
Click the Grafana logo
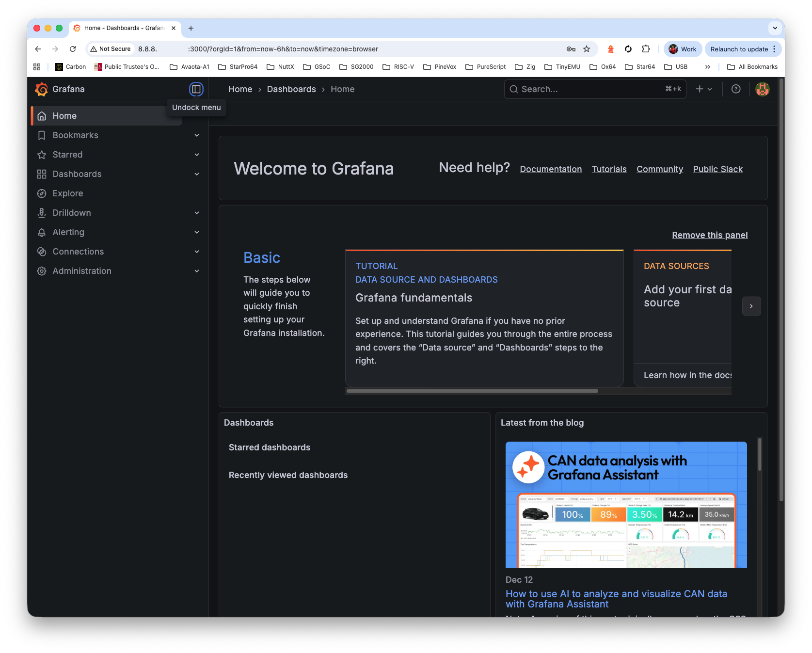coord(41,89)
